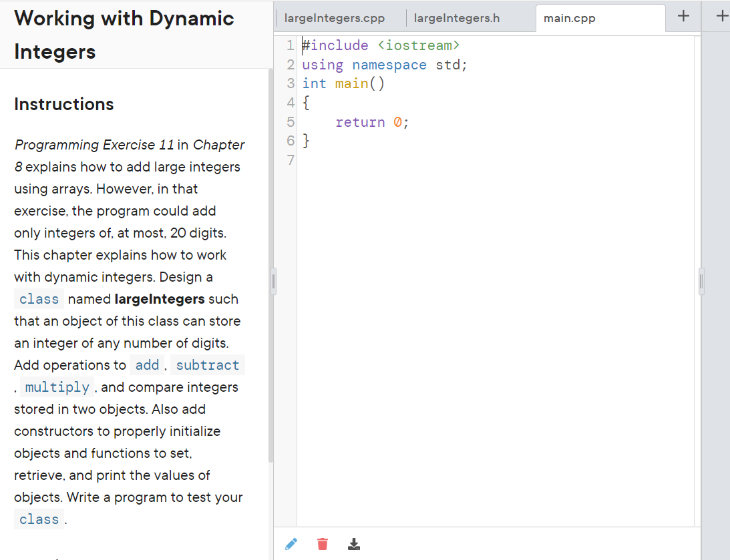Click the highlighted 'add' code chip
The height and width of the screenshot is (560, 730).
(x=147, y=365)
